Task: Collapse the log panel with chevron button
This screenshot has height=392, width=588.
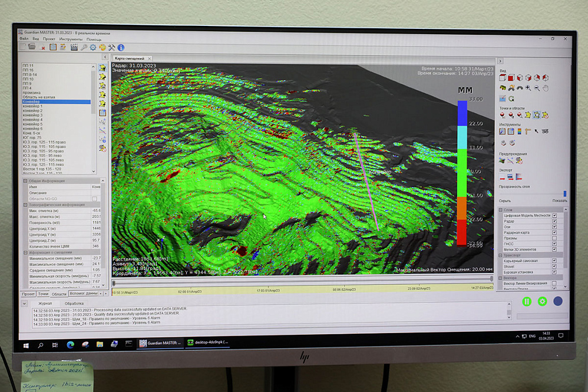Action: coord(24,304)
